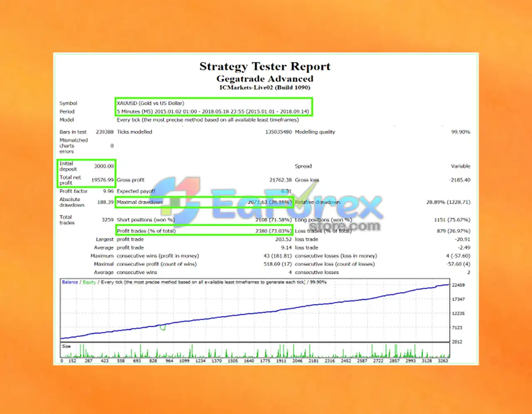This screenshot has width=532, height=414.
Task: Click the "Spread" label
Action: point(303,166)
